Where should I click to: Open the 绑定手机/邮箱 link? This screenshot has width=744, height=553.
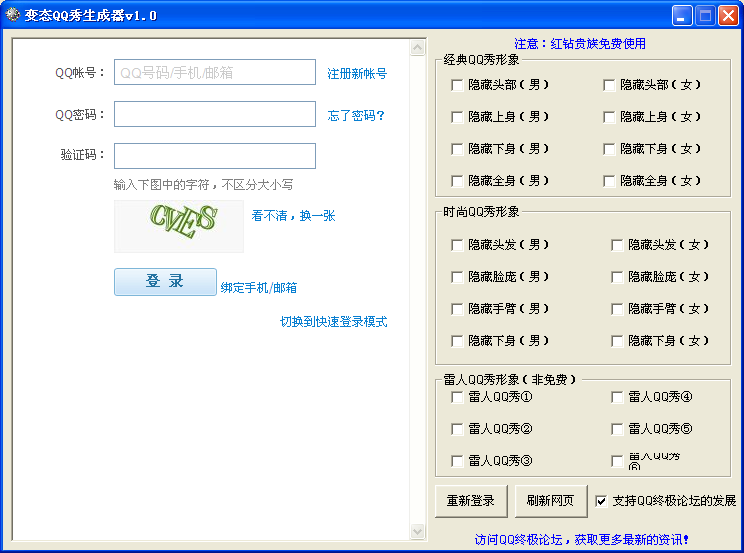tap(259, 288)
